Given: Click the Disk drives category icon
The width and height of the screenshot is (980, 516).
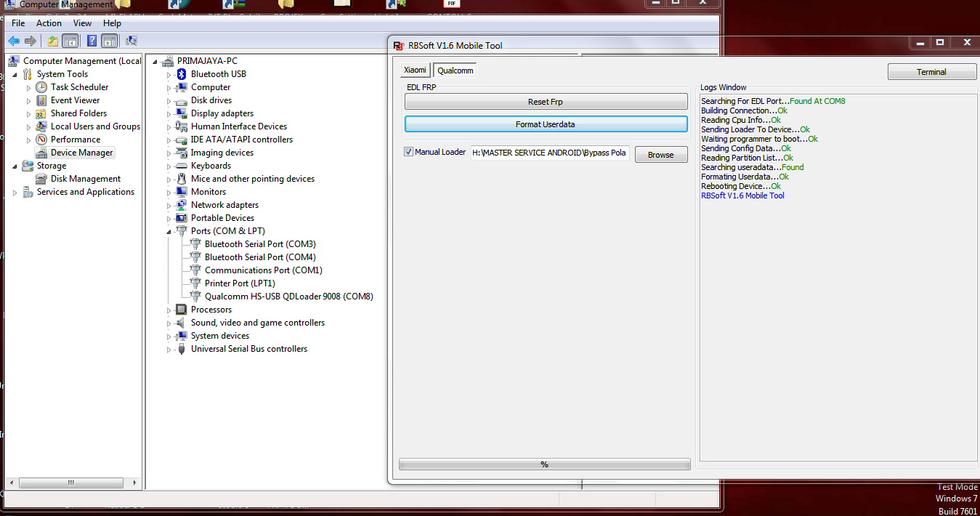Looking at the screenshot, I should click(182, 100).
